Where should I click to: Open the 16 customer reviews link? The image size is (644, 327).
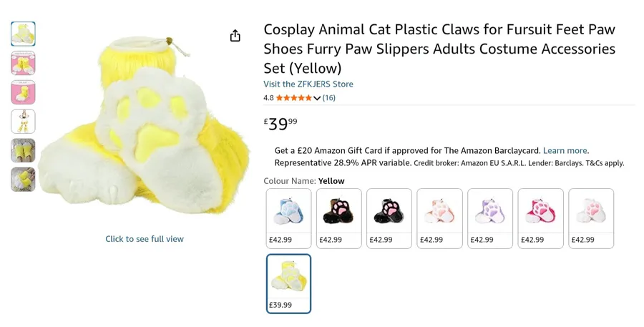click(329, 98)
